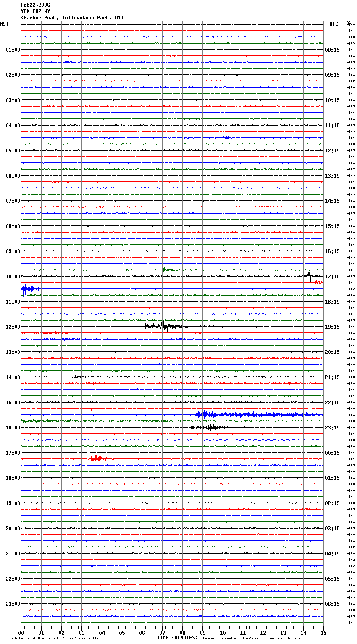Click the 00:15 UTC time label
This screenshot has width=357, height=644.
332,453
